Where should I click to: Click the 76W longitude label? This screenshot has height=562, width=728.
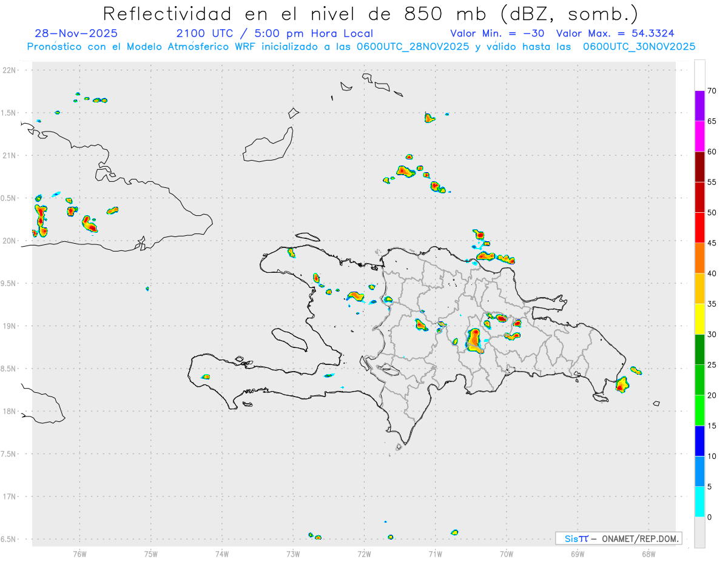point(79,554)
